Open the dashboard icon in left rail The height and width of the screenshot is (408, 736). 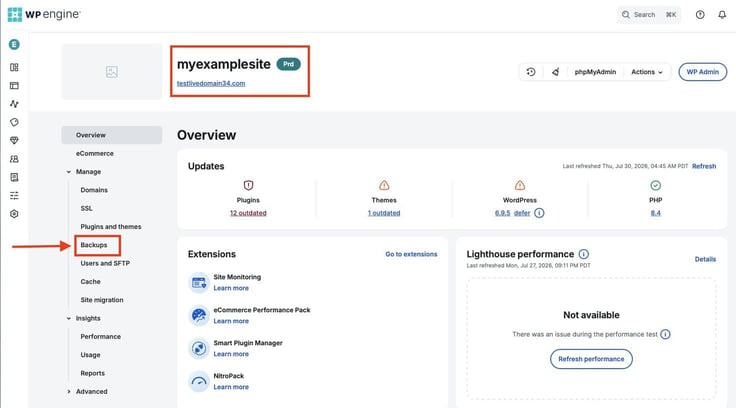pyautogui.click(x=14, y=67)
